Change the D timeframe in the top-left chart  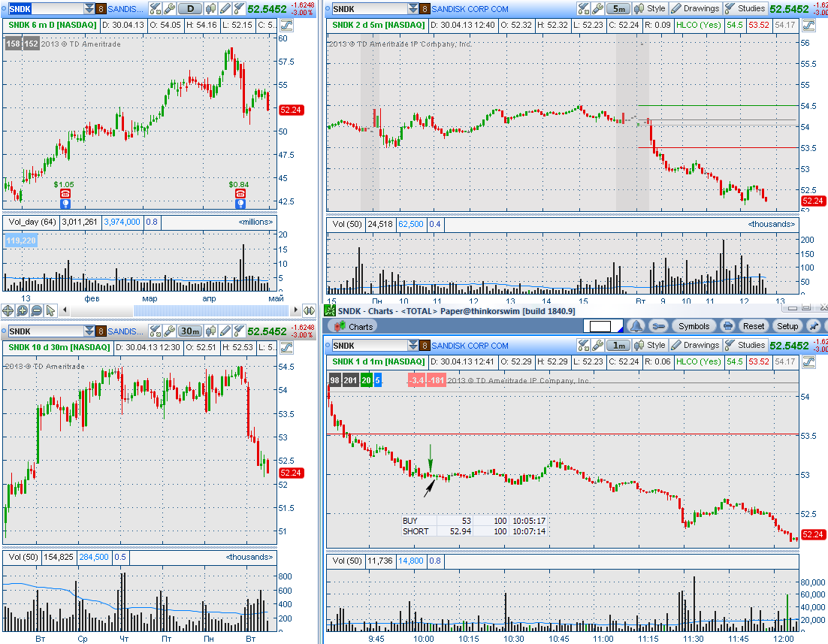191,8
